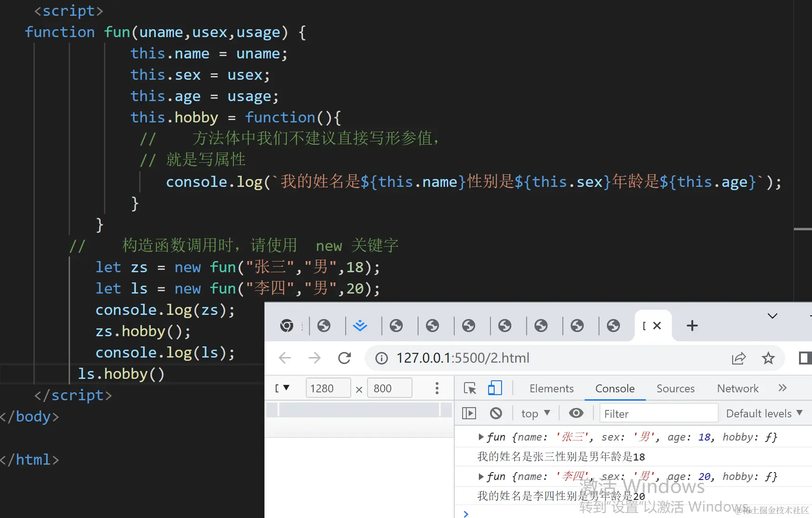This screenshot has width=812, height=518.
Task: Open the Network panel
Action: [x=738, y=389]
